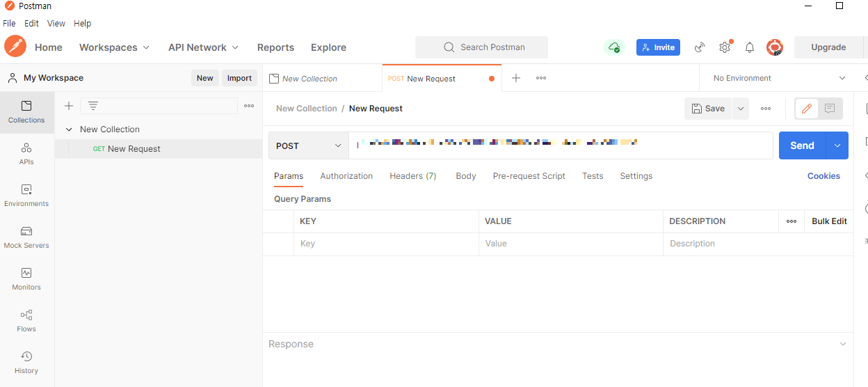Open request more actions ellipsis near Save

(x=766, y=109)
